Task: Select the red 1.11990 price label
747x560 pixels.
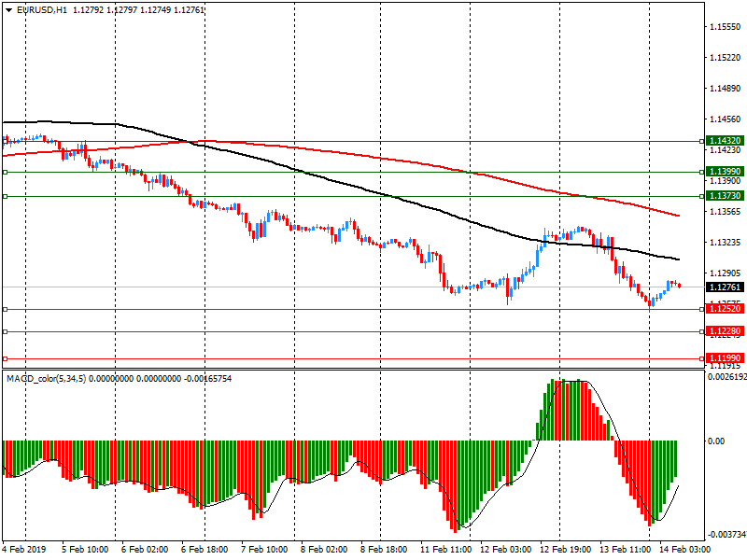Action: tap(724, 358)
